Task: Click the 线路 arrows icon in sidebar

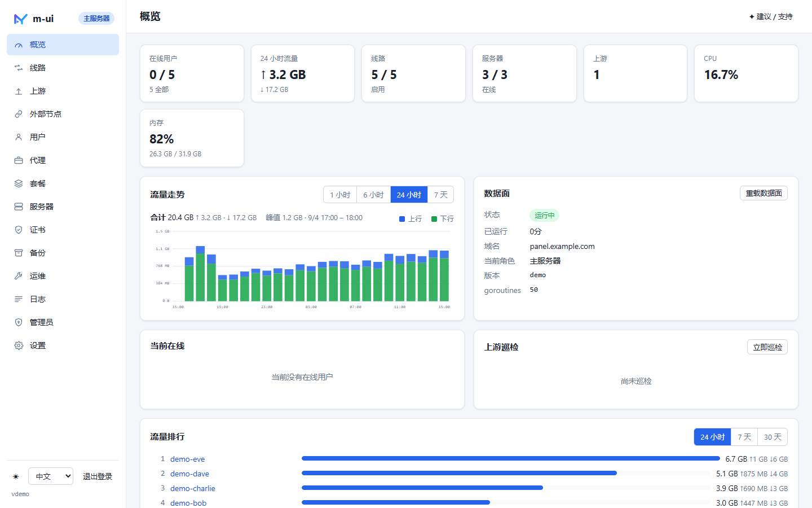Action: (19, 68)
